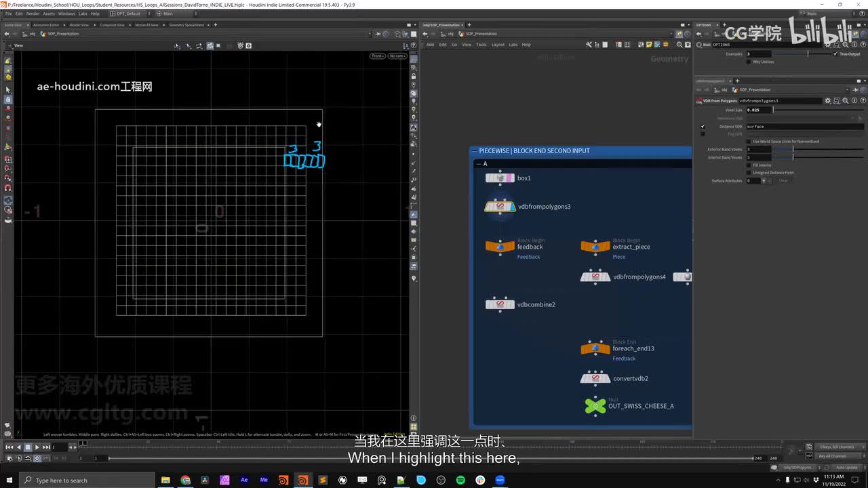This screenshot has width=868, height=488.
Task: Click the network editor search magnifier icon
Action: click(679, 45)
